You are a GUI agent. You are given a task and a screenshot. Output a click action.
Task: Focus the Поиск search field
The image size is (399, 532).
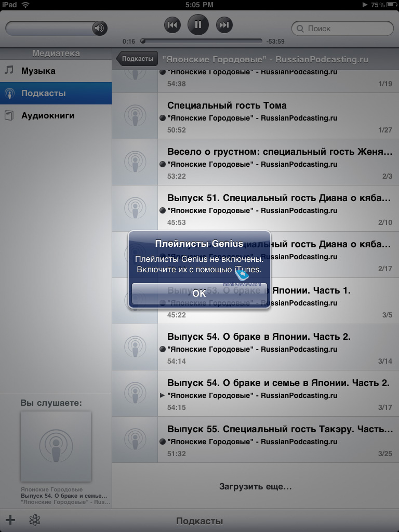pyautogui.click(x=342, y=29)
